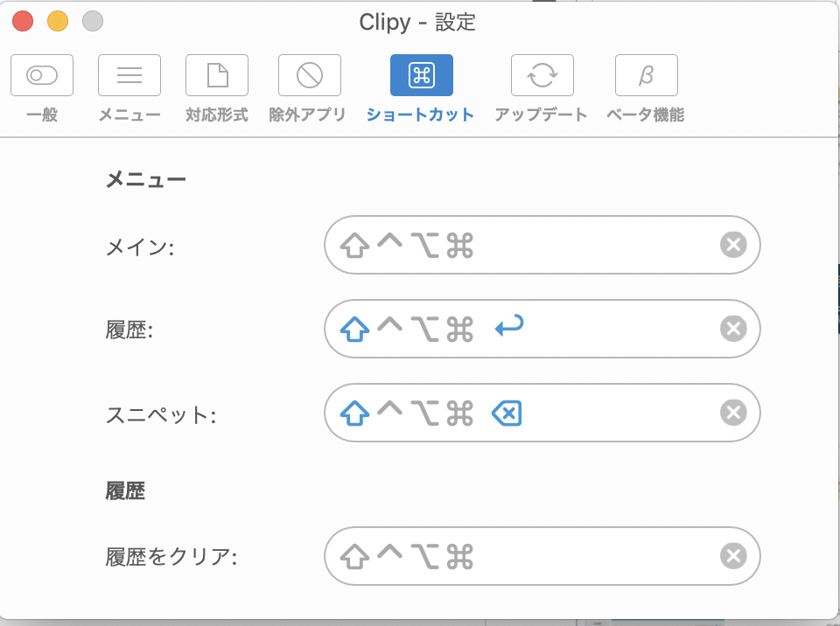Open the ベータ機能 beta features tab
This screenshot has width=840, height=626.
(646, 89)
